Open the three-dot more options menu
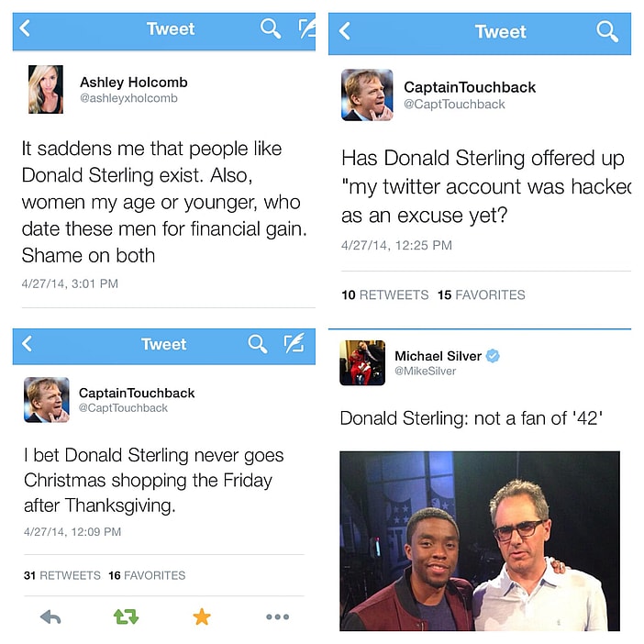The image size is (644, 644). (x=277, y=616)
